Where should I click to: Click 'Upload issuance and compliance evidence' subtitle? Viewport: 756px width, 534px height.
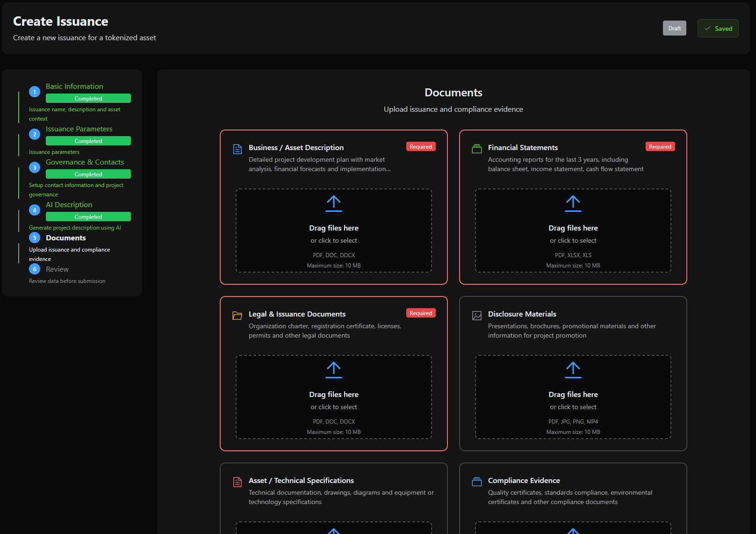(x=454, y=109)
